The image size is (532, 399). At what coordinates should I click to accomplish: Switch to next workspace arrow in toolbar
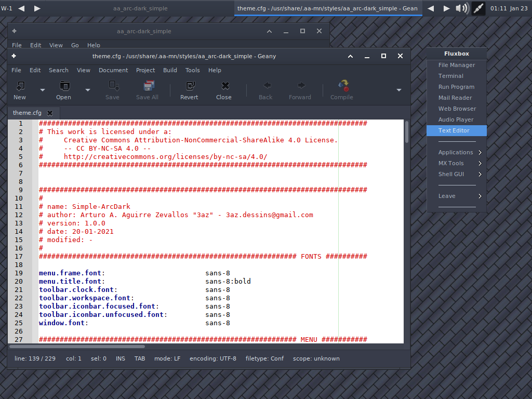click(x=37, y=8)
